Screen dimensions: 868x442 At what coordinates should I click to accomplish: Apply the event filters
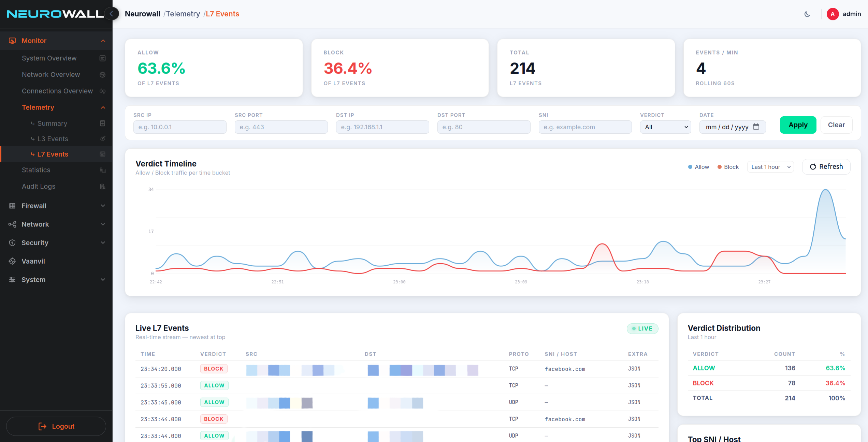point(798,125)
